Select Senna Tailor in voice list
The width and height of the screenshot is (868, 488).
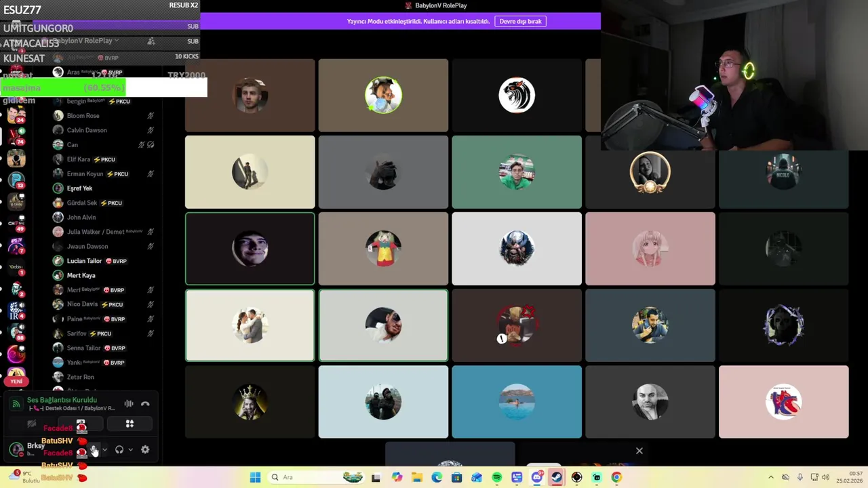pos(104,348)
